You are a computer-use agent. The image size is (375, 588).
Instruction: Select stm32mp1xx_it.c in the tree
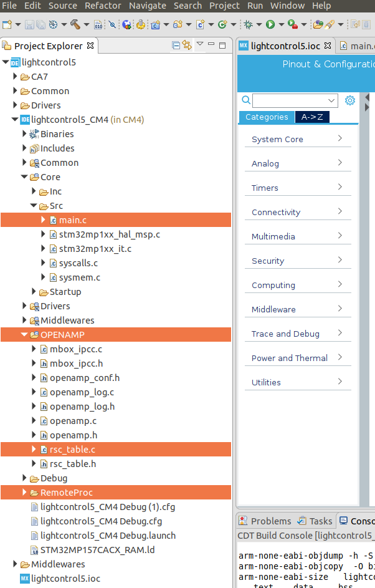point(95,249)
